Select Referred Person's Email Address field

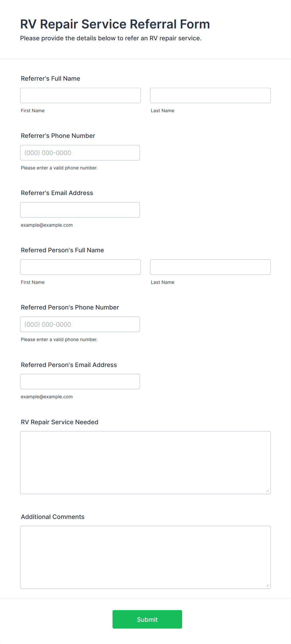tap(80, 381)
